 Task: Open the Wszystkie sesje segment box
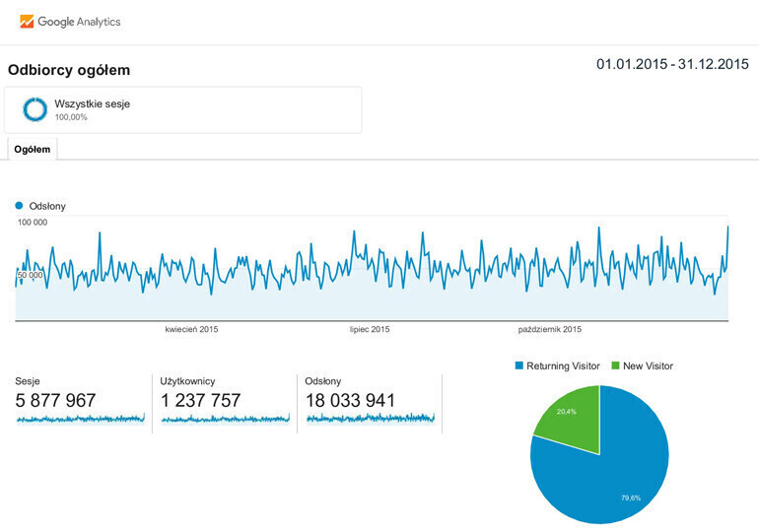click(x=183, y=109)
